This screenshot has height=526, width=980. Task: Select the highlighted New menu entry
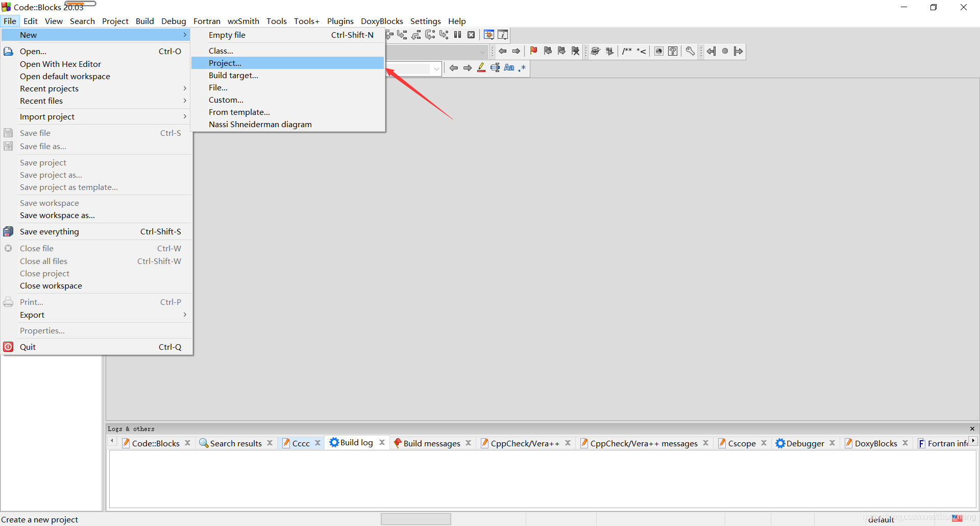click(x=95, y=35)
